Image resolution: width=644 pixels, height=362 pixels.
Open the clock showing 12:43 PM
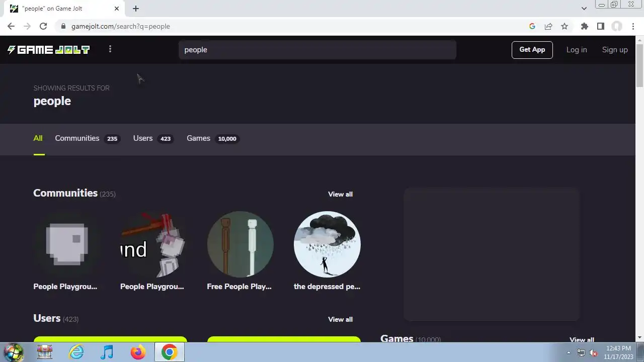(x=618, y=352)
